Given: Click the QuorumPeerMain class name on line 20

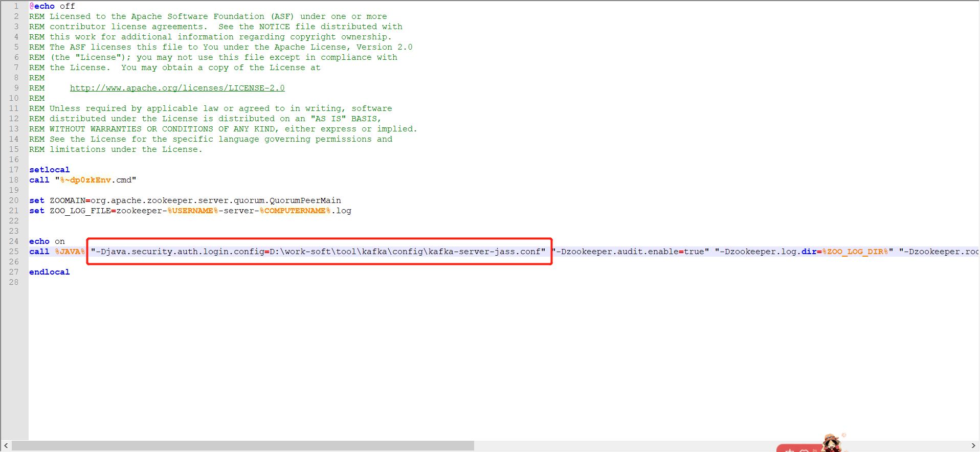Looking at the screenshot, I should 305,200.
